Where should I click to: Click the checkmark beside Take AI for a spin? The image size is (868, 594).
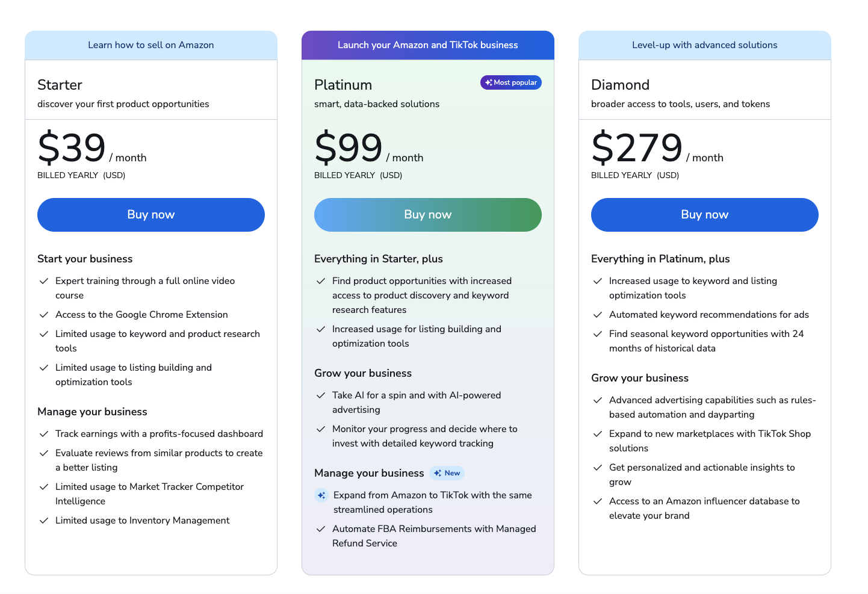tap(321, 395)
